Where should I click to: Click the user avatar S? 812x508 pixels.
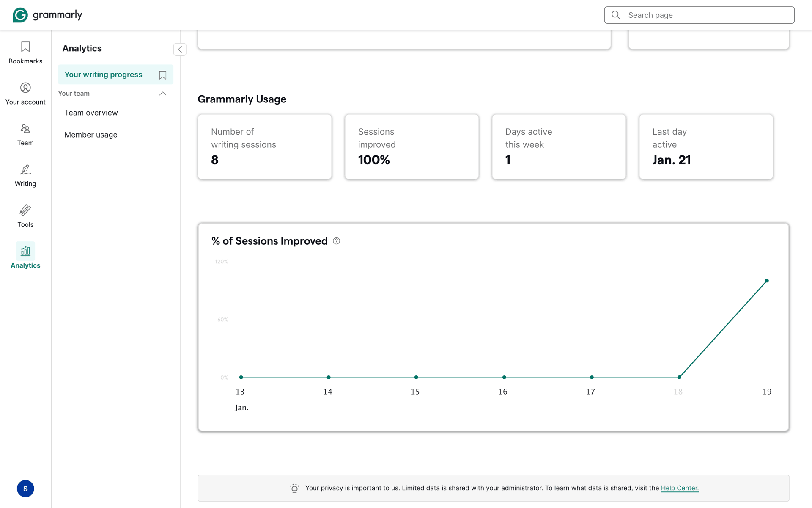25,489
